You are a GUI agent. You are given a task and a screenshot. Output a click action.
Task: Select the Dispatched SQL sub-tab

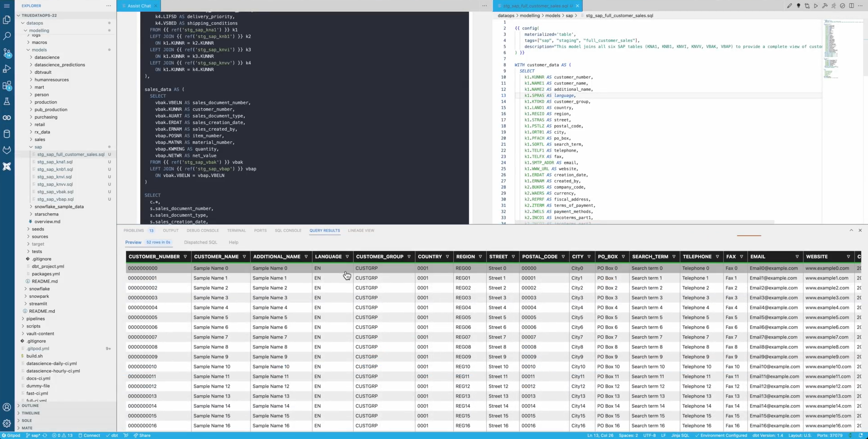(201, 243)
